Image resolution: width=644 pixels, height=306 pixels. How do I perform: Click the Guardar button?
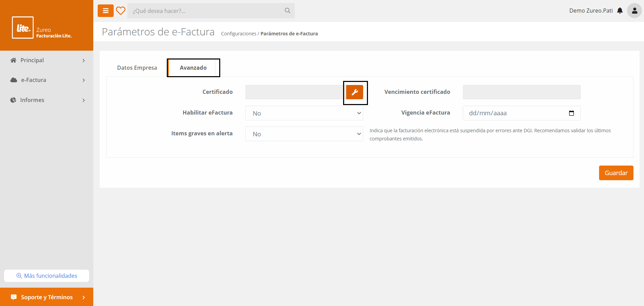pyautogui.click(x=616, y=173)
